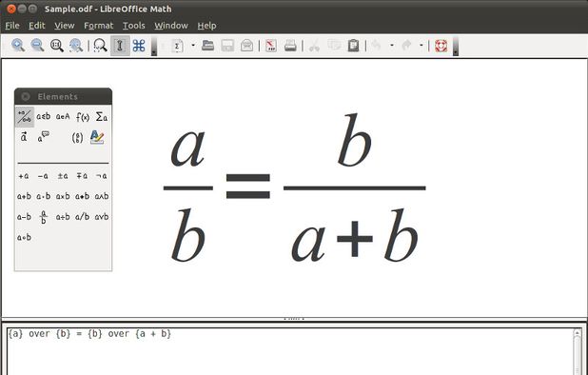Click the Save document icon

[227, 46]
